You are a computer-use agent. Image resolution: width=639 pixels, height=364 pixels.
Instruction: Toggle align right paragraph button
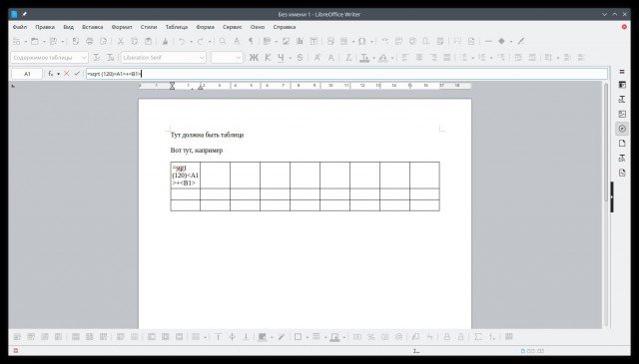pyautogui.click(x=432, y=58)
